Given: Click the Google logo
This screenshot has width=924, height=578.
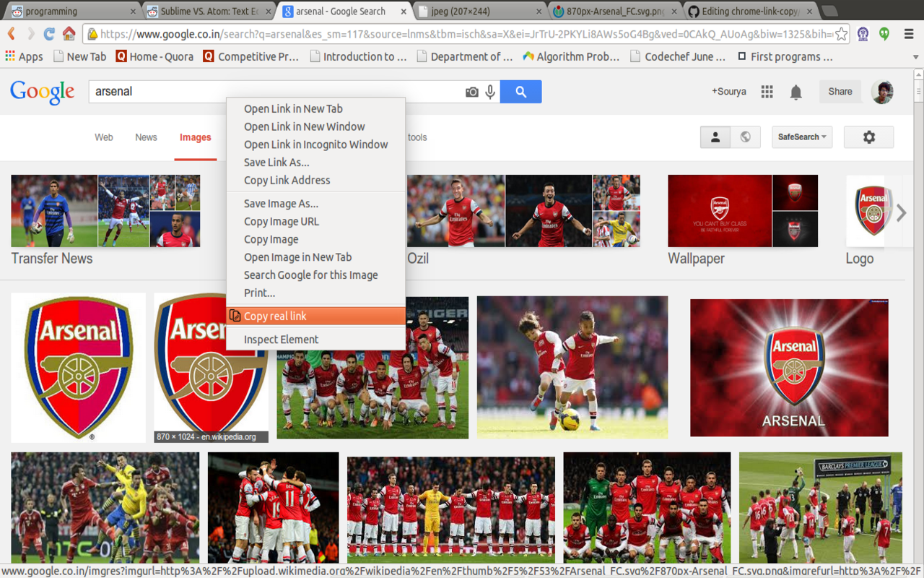Looking at the screenshot, I should (42, 92).
